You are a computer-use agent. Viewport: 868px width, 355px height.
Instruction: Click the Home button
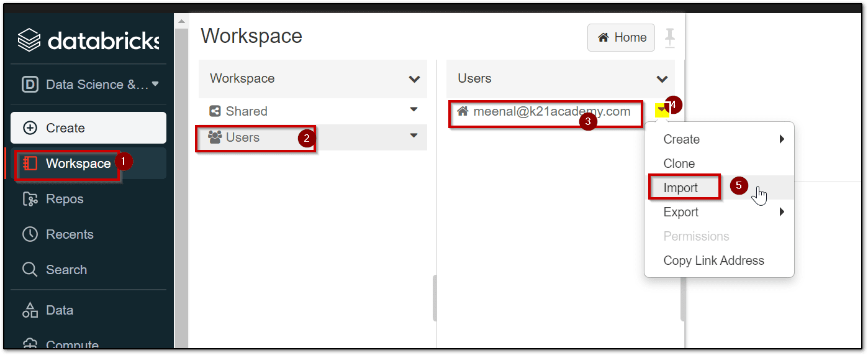(621, 38)
